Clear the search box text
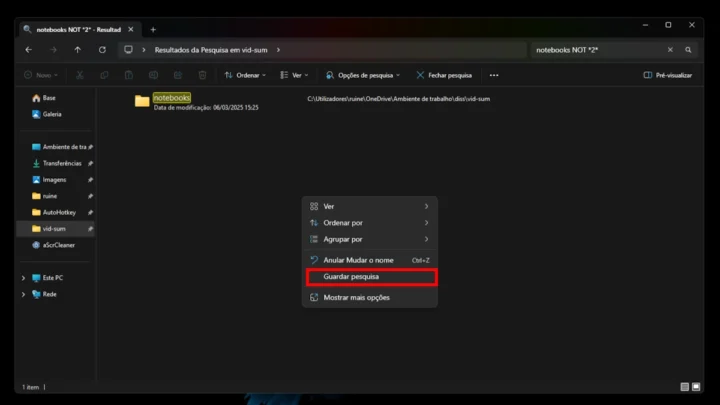This screenshot has height=405, width=720. [670, 49]
